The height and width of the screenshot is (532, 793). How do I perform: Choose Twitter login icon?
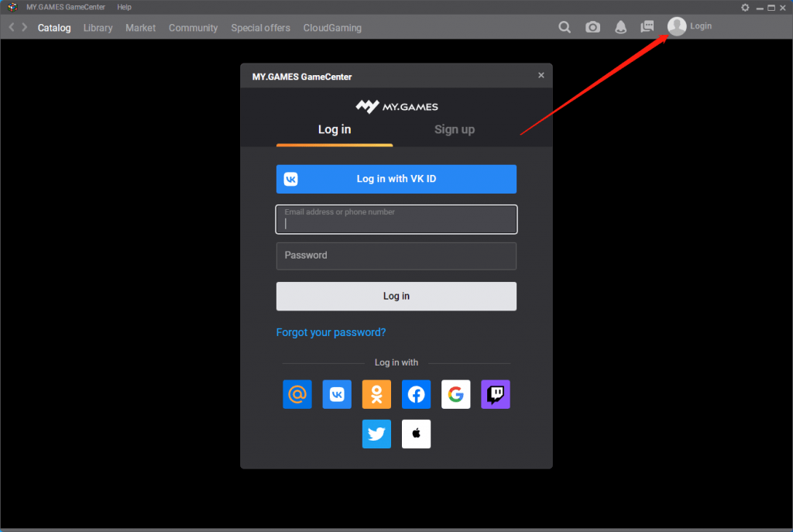(x=376, y=434)
